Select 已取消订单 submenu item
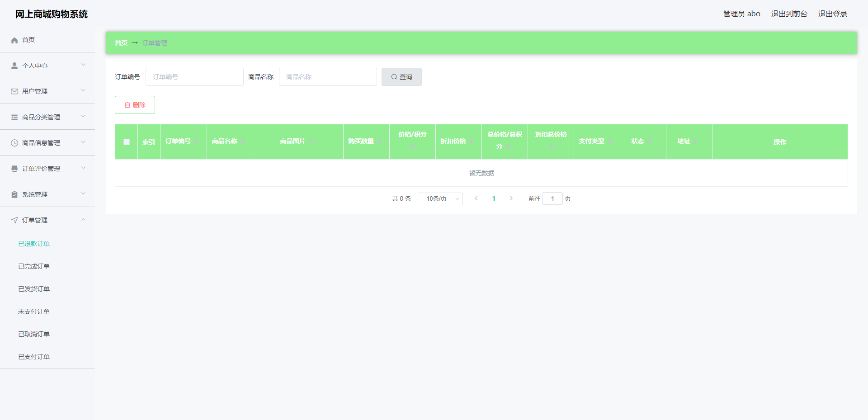Screen dimensions: 868x420 click(x=34, y=334)
